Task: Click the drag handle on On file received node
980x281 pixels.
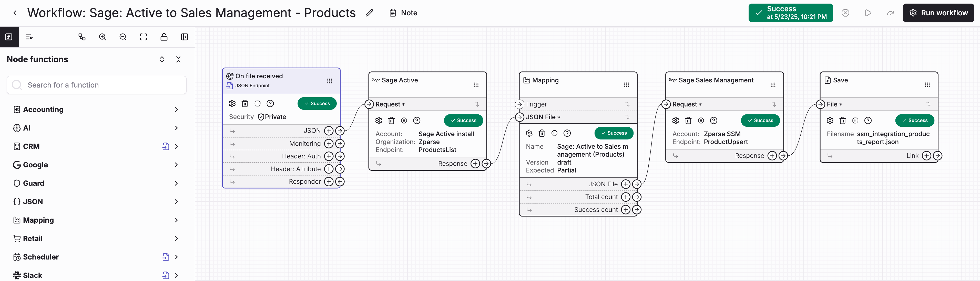Action: pos(330,81)
